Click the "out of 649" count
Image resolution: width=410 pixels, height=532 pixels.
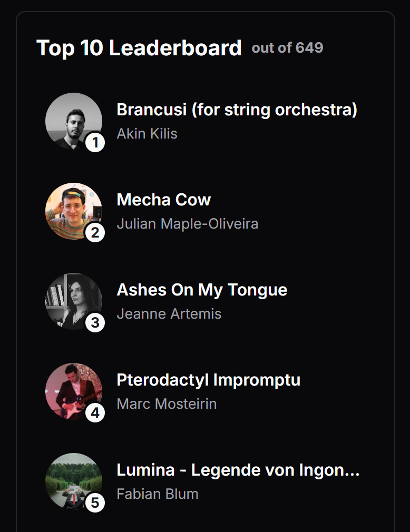[287, 48]
